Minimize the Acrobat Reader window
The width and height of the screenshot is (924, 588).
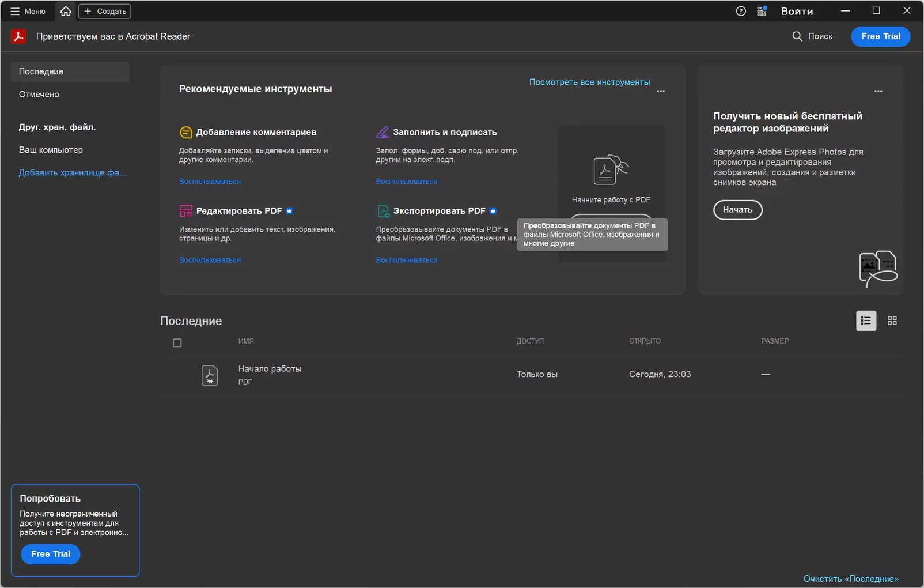(x=845, y=11)
